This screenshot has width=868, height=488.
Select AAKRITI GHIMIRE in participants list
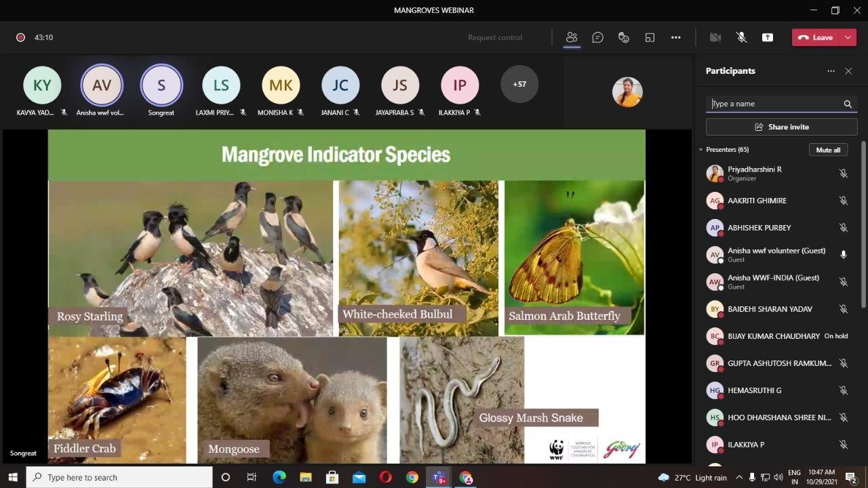click(x=757, y=201)
